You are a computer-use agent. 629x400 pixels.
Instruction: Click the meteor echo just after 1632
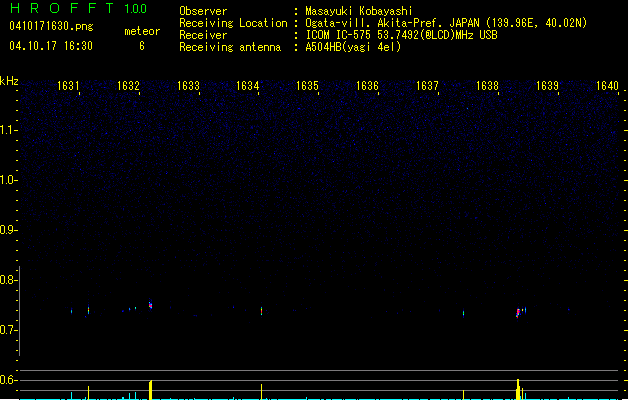click(x=150, y=305)
